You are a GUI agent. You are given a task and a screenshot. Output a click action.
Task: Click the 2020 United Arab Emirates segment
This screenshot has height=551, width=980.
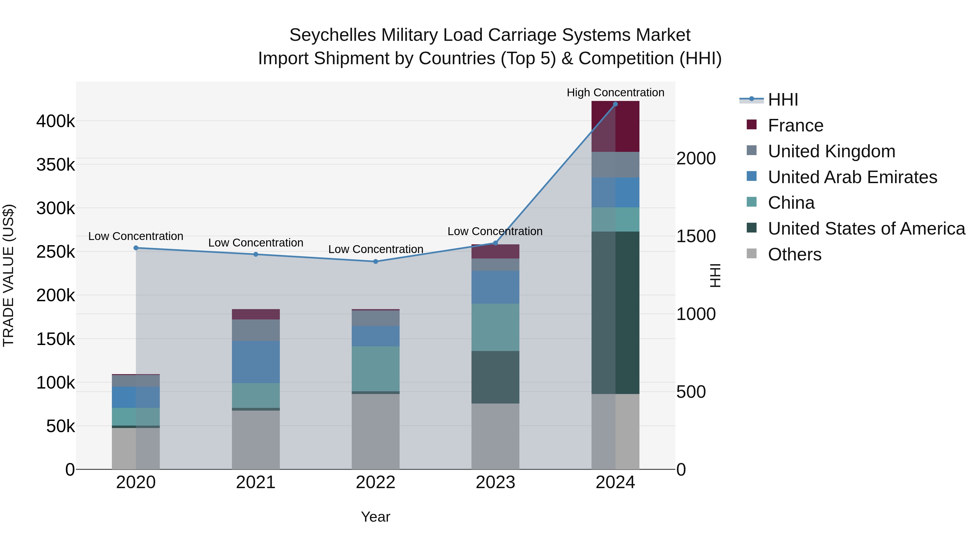pos(136,397)
